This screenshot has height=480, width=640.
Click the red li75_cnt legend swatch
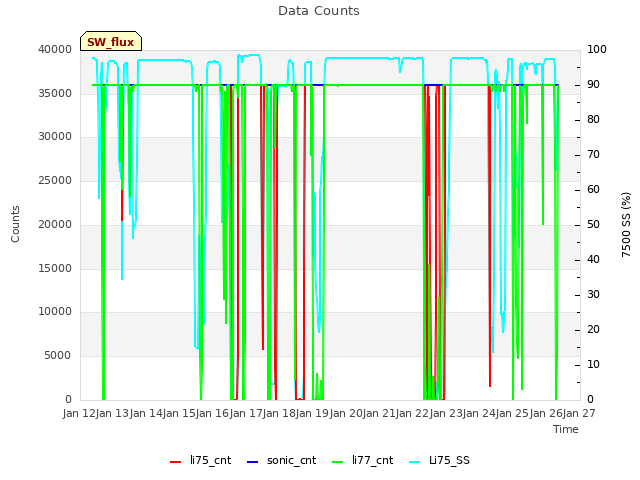coord(176,462)
